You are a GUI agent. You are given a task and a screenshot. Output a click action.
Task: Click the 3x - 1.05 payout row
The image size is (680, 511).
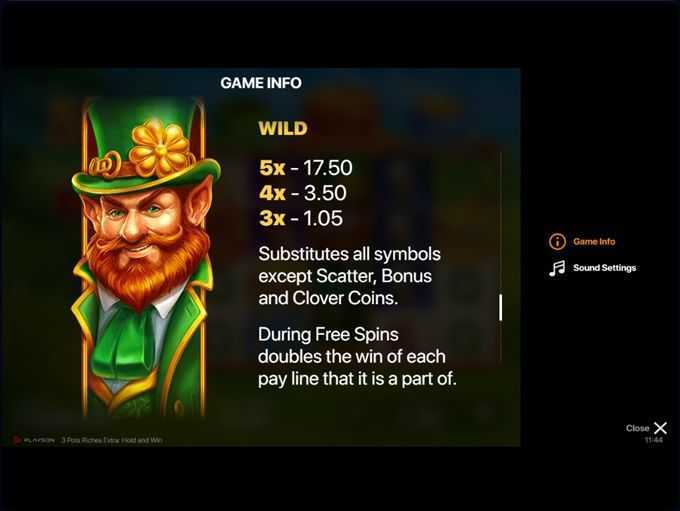pyautogui.click(x=301, y=218)
